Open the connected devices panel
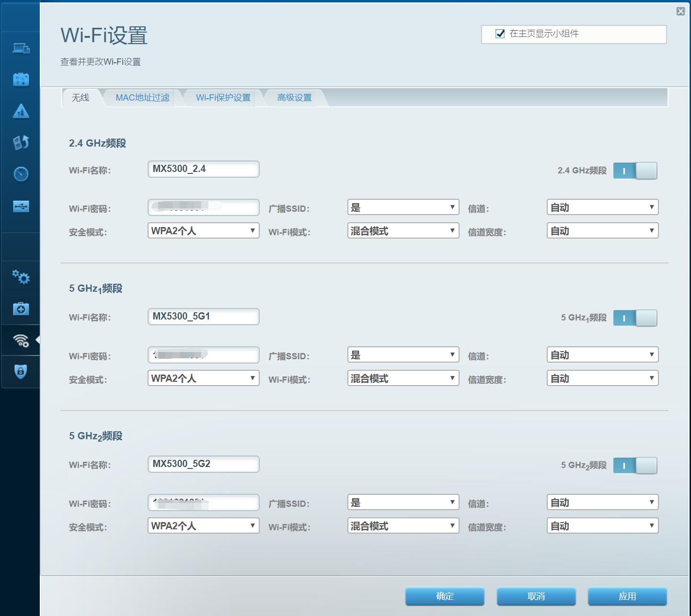 [21, 48]
